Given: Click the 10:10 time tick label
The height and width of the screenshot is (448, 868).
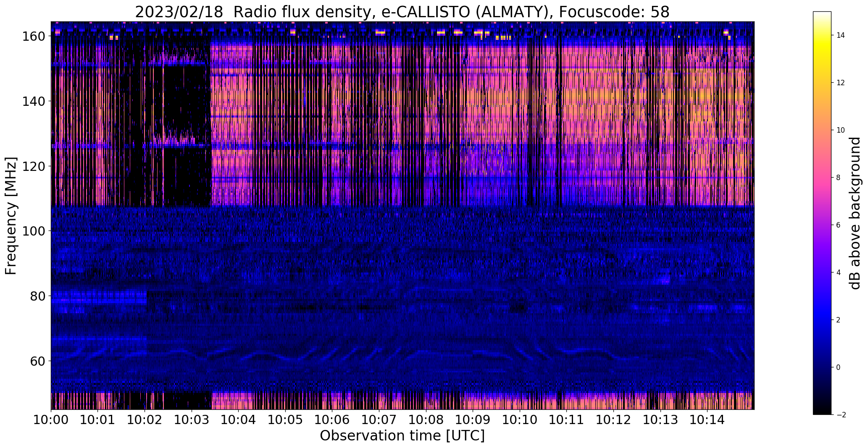Looking at the screenshot, I should 520,419.
